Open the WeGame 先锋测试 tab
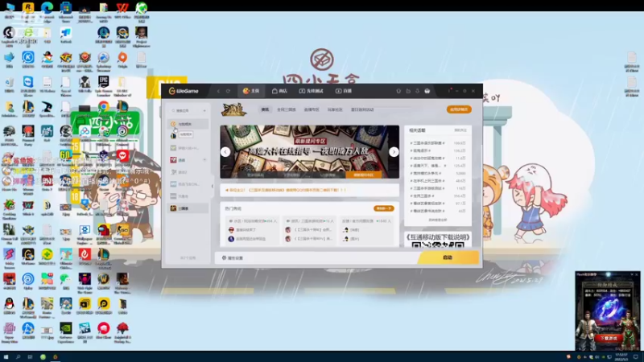 coord(311,91)
